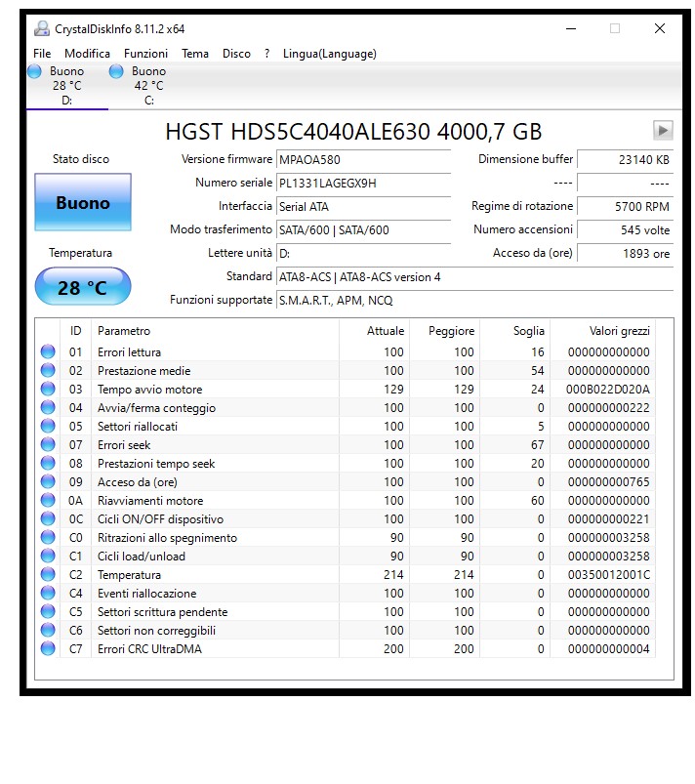Screen dimensions: 695x784
Task: Click the Valori grezzi column header
Action: click(602, 331)
